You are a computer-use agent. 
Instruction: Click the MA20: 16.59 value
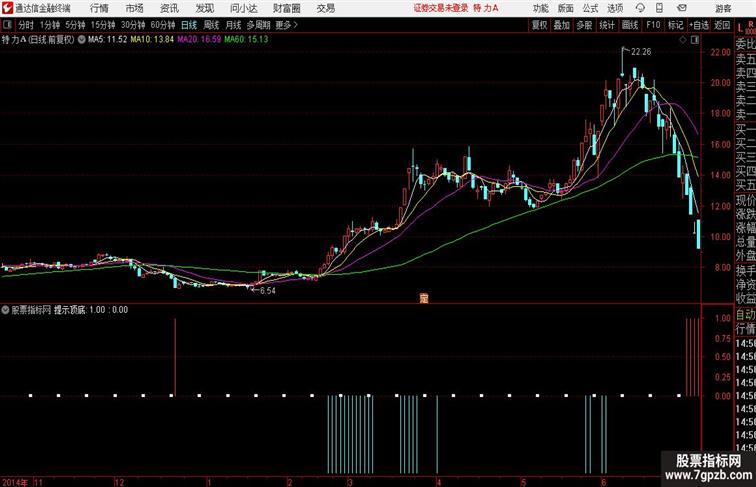[199, 40]
